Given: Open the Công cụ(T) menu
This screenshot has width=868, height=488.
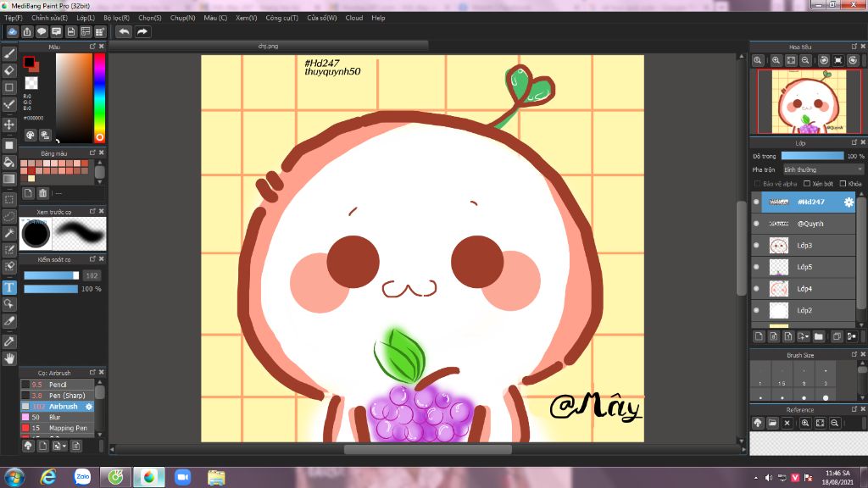Looking at the screenshot, I should click(281, 18).
